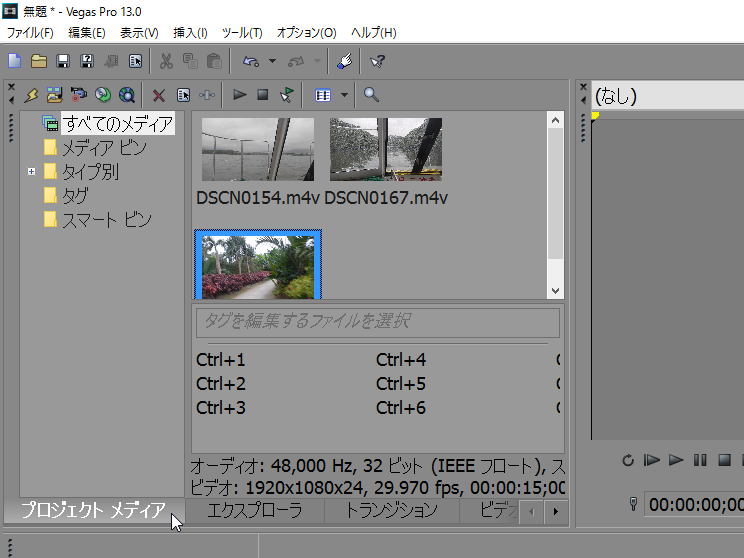The height and width of the screenshot is (558, 744).
Task: Copy with the main toolbar copy icon
Action: [190, 61]
